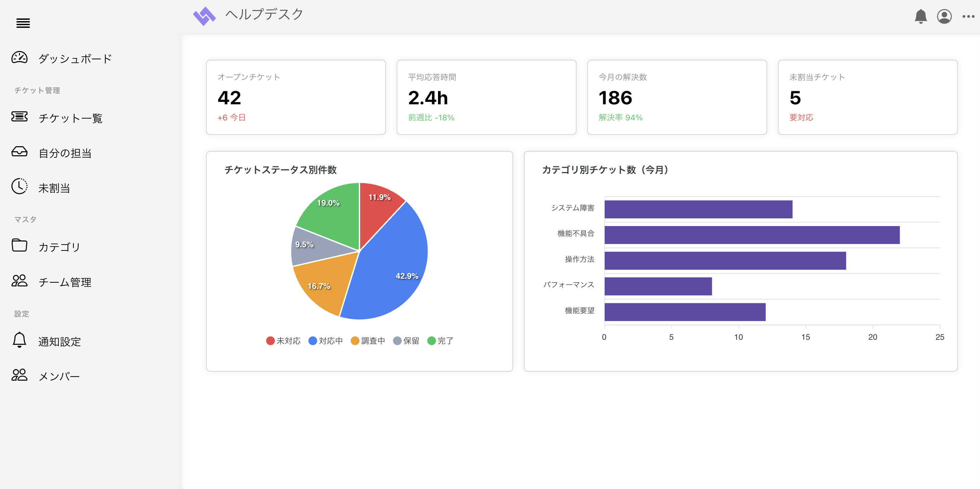The width and height of the screenshot is (980, 489).
Task: Click the チケット一覧 ticket icon
Action: click(x=19, y=117)
